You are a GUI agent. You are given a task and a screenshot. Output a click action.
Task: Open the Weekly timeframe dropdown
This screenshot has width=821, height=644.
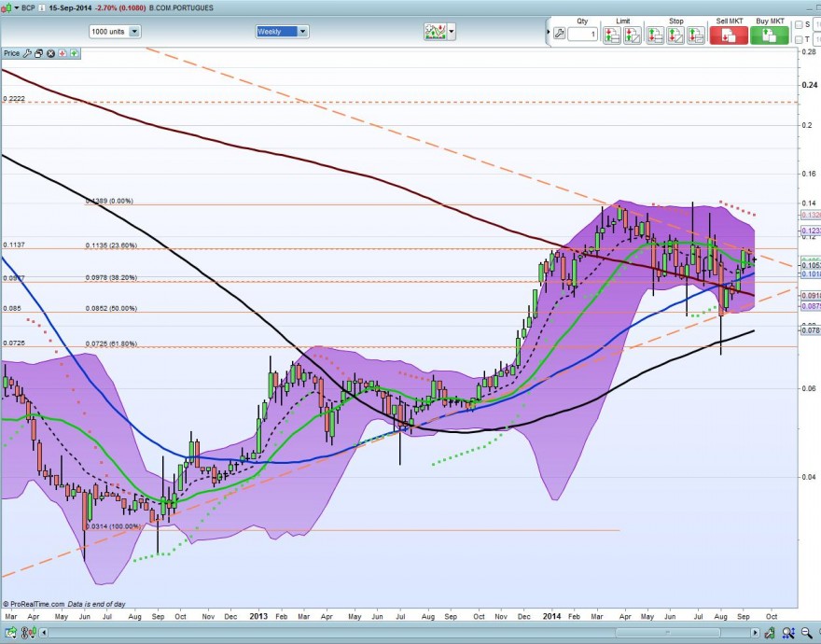282,32
